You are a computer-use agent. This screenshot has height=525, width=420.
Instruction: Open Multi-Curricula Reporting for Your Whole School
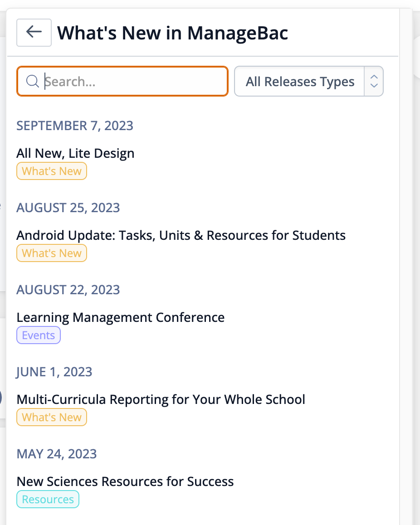click(161, 399)
